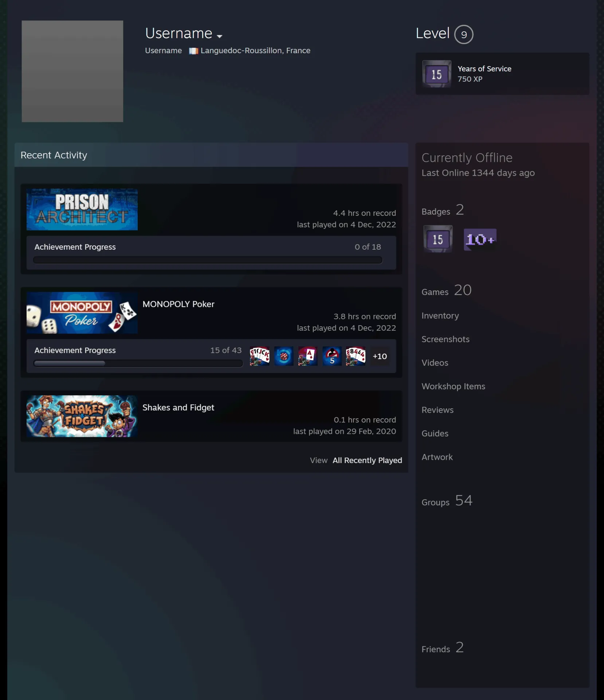Image resolution: width=604 pixels, height=700 pixels.
Task: Open the Prison Architect game banner
Action: 82,209
